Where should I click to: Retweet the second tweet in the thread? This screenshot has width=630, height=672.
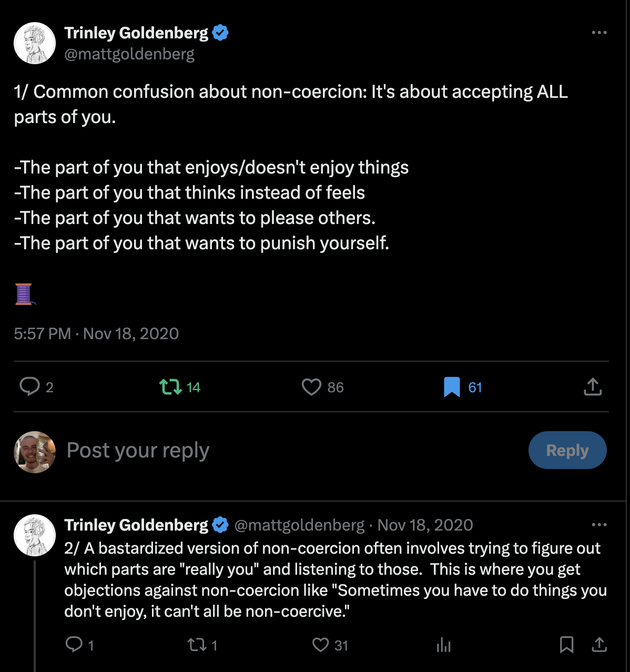tap(197, 645)
